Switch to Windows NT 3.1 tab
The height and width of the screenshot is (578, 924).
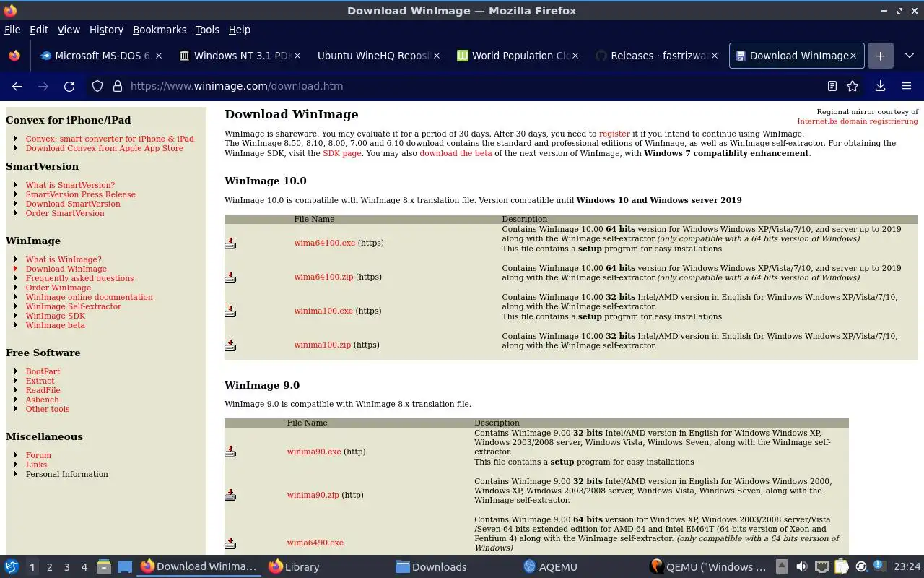[x=240, y=56]
